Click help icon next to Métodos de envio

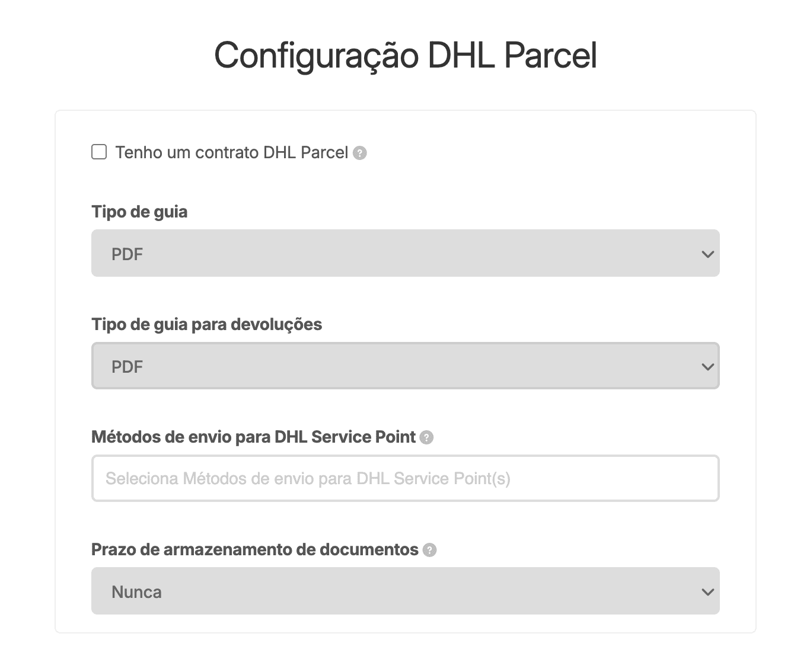pos(426,437)
